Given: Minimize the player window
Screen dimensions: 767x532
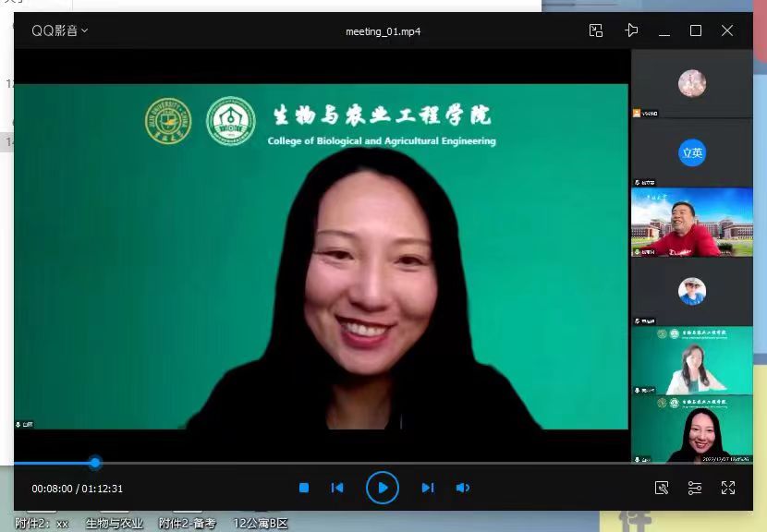Looking at the screenshot, I should click(664, 31).
